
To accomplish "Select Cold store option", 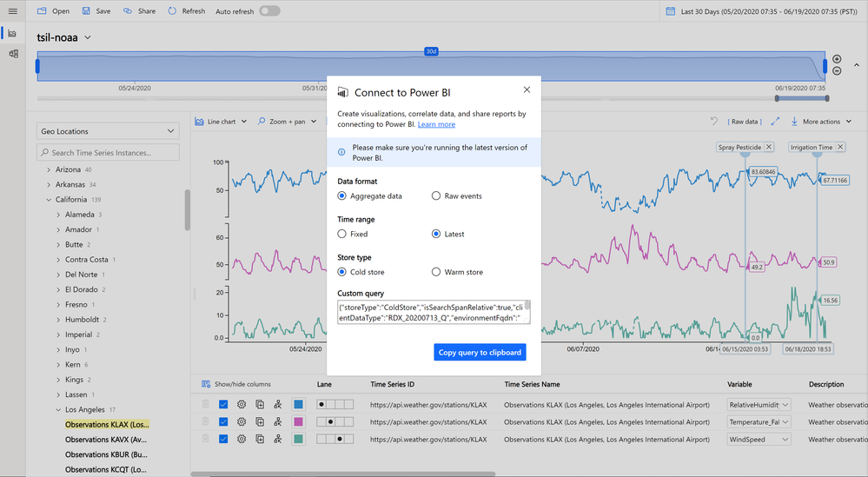I will click(x=361, y=272).
